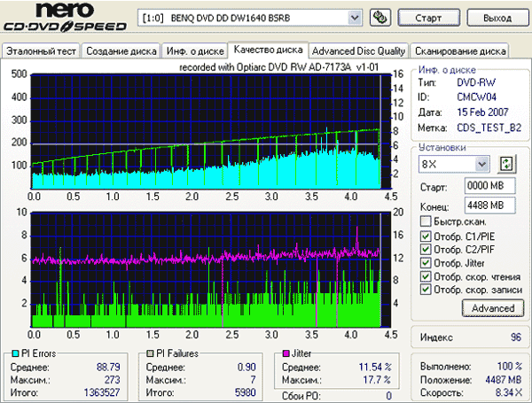532x403 pixels.
Task: Open the BENQ DVD drive selection dropdown
Action: click(355, 18)
